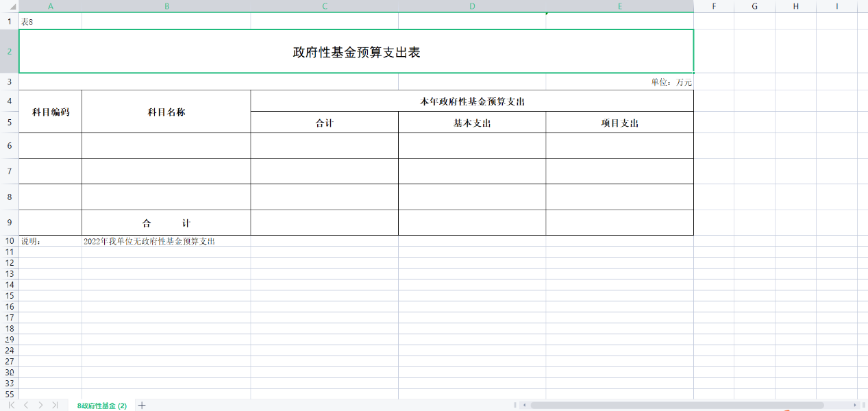Select column header C

[324, 6]
